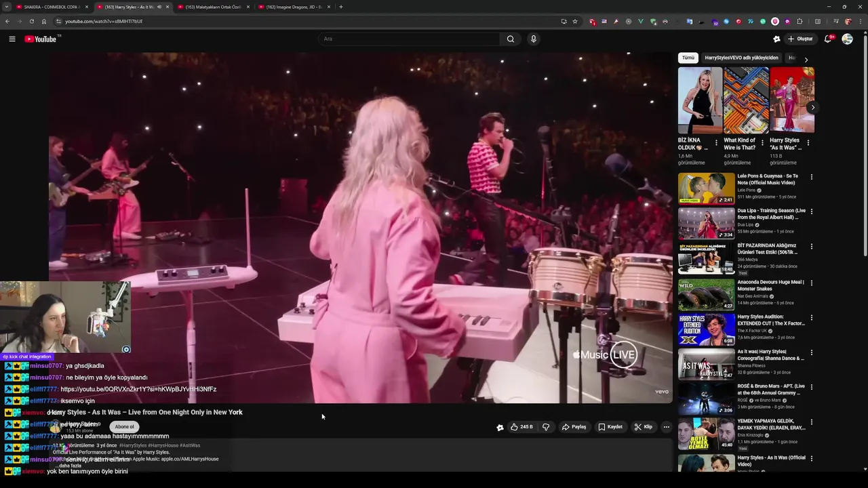
Task: Activate voice search microphone
Action: point(534,39)
